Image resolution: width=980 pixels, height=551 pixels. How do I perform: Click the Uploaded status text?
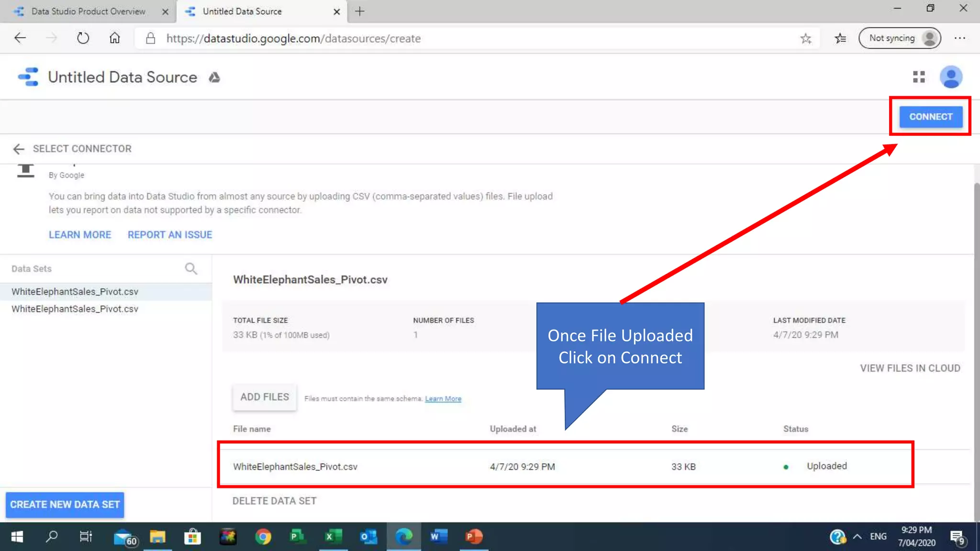[827, 466]
